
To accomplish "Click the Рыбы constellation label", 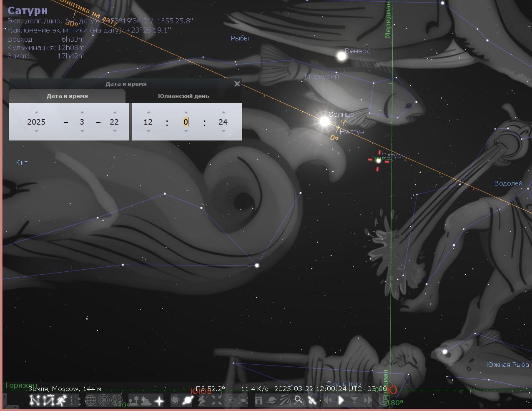I will tap(240, 38).
